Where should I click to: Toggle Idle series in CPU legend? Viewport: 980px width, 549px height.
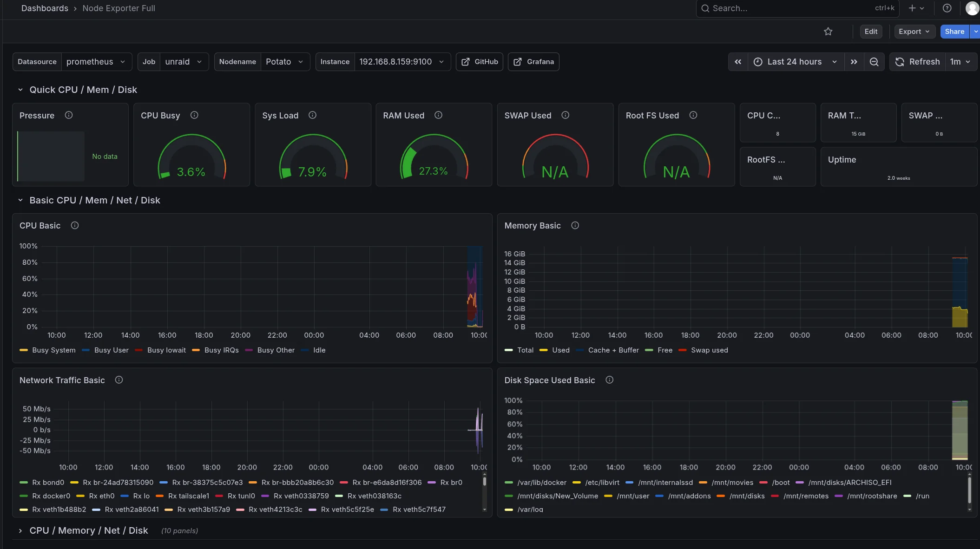point(319,350)
